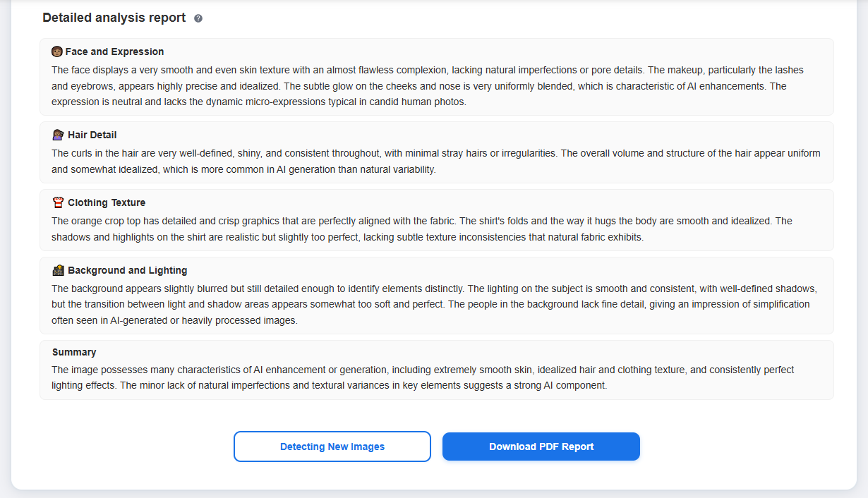Click the line starting "The background appears slightly blurred"
This screenshot has width=868, height=498.
click(434, 289)
